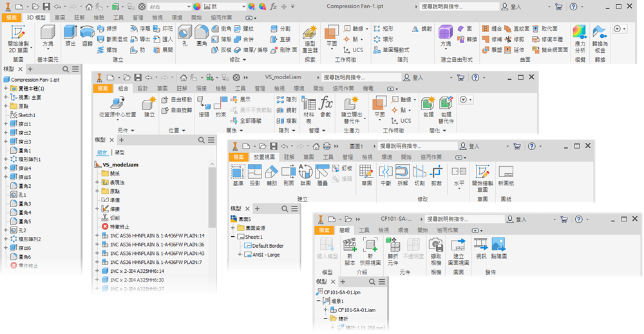Click the Constrain (約束) tool

pos(221,107)
